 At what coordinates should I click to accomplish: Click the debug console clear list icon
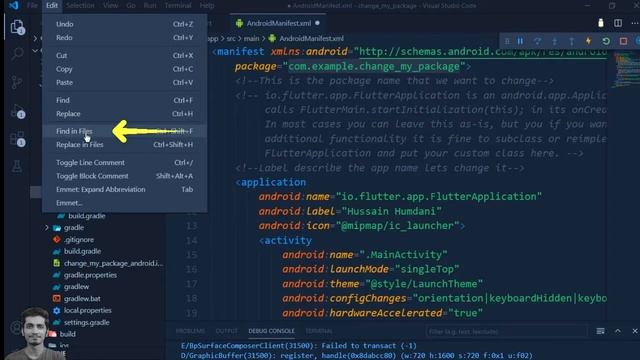click(x=600, y=331)
